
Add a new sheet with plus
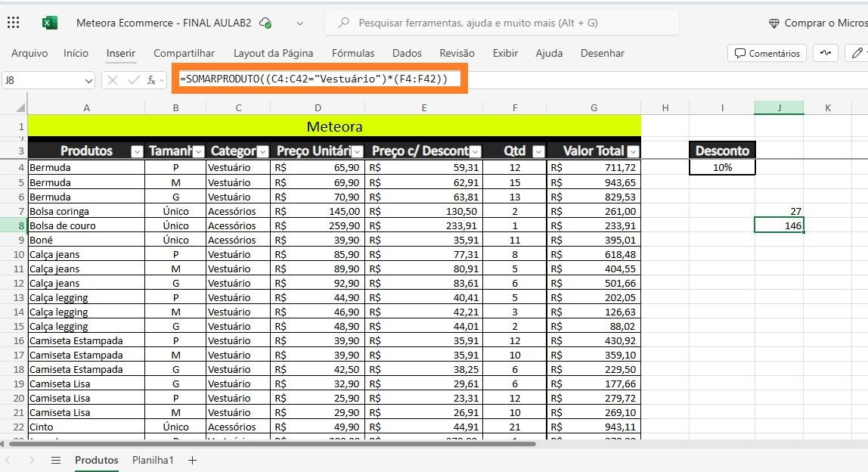coord(192,461)
